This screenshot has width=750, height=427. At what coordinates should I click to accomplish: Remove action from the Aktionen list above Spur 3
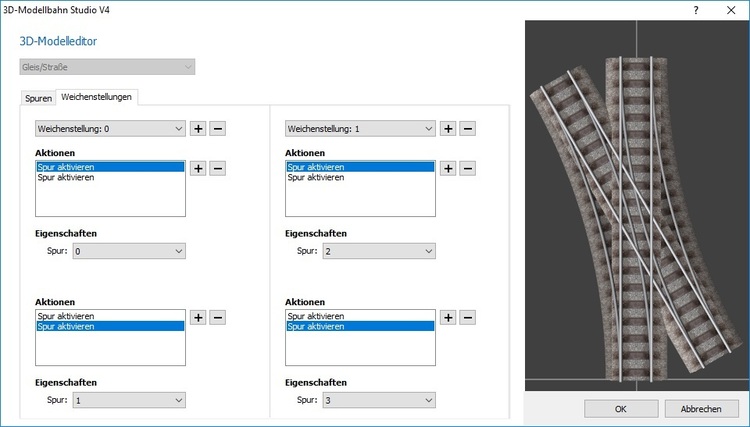[467, 318]
